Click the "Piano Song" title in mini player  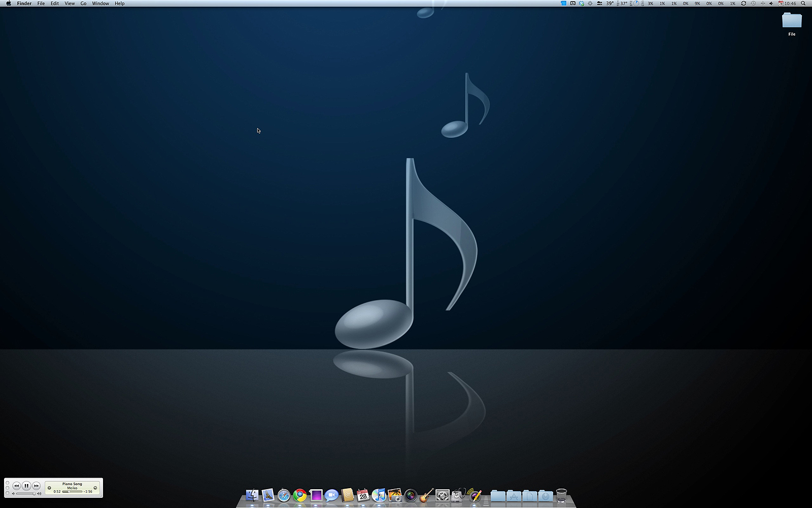click(x=72, y=484)
